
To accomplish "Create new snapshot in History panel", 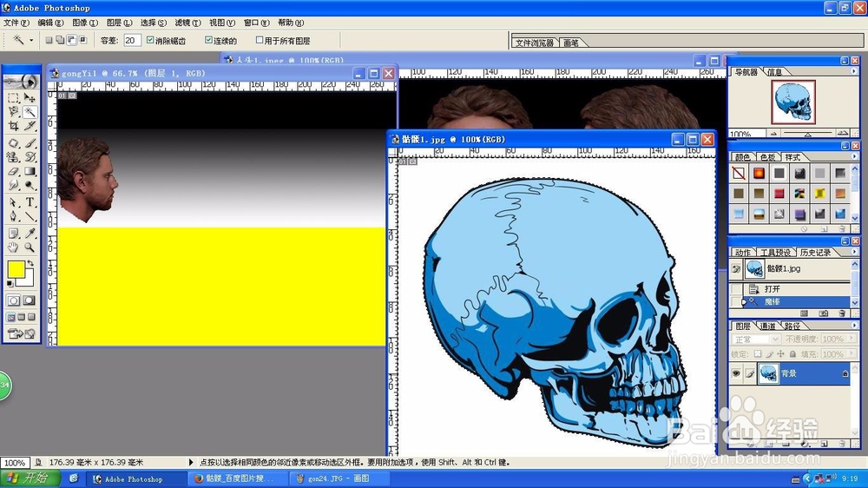I will [x=825, y=313].
